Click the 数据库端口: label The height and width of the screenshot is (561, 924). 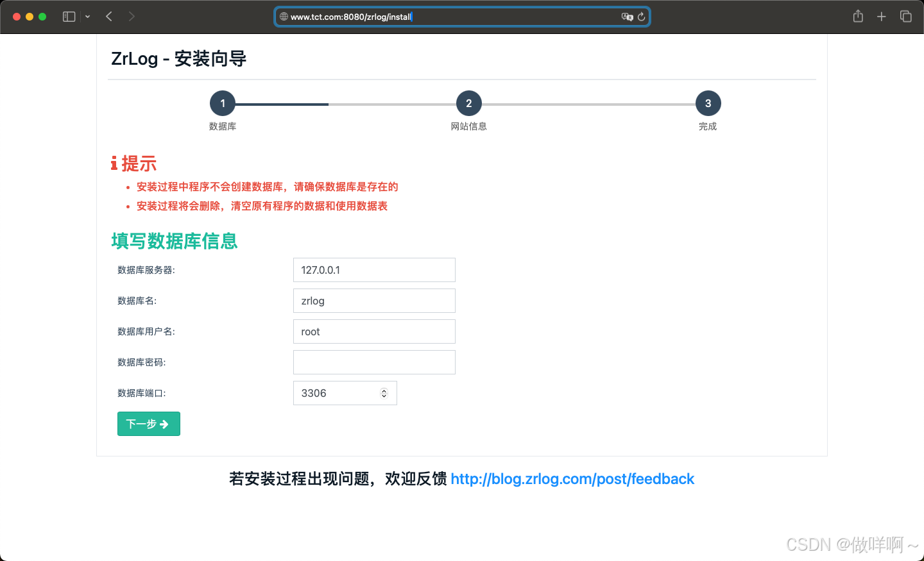142,393
